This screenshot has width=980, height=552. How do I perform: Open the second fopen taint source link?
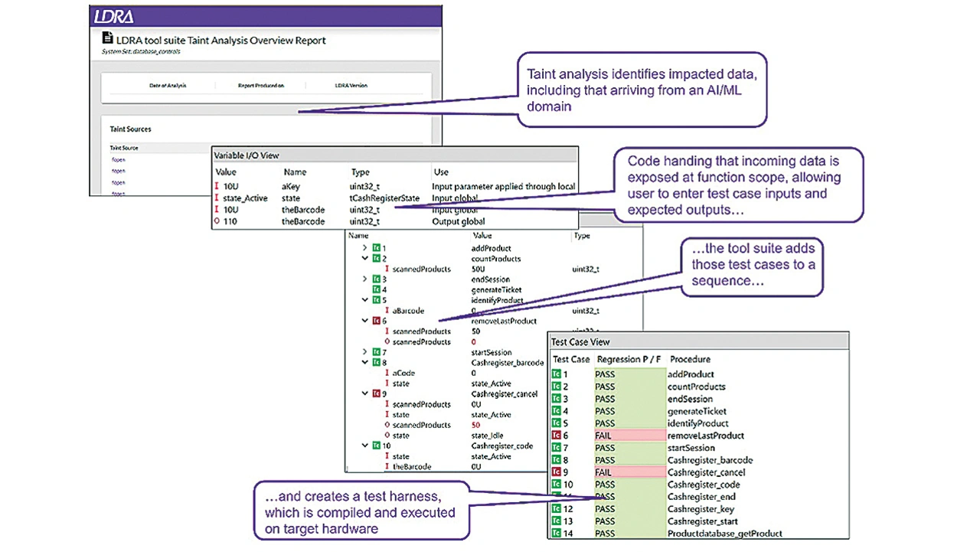click(118, 171)
